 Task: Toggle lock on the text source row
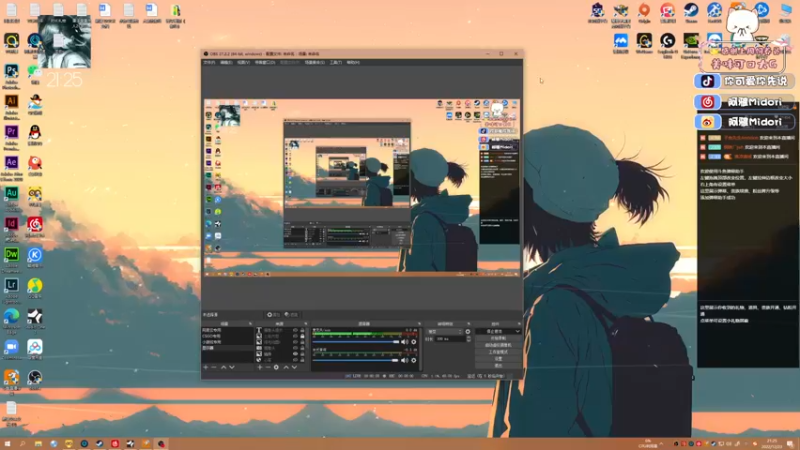pos(302,330)
